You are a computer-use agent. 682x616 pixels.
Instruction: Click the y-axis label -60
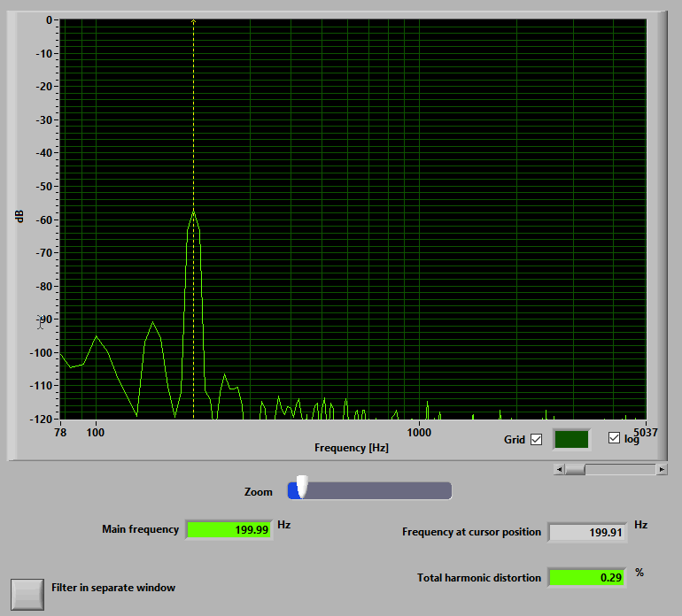(44, 220)
